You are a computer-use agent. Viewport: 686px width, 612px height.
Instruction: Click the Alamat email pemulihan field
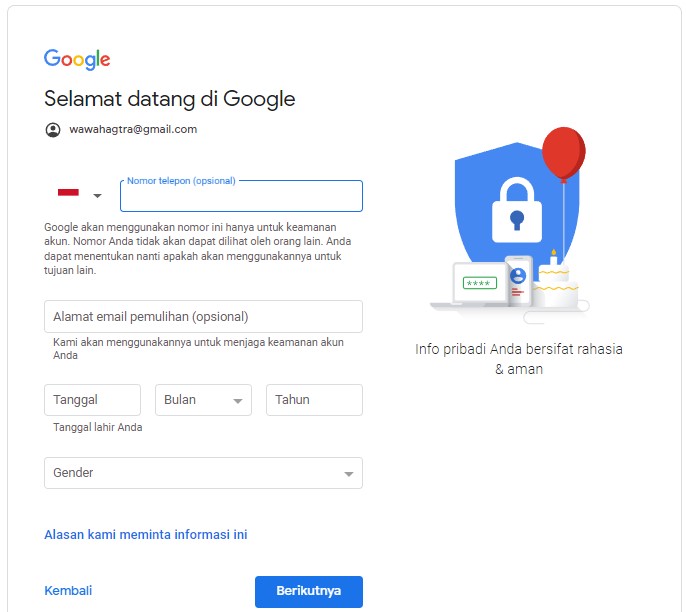coord(203,316)
